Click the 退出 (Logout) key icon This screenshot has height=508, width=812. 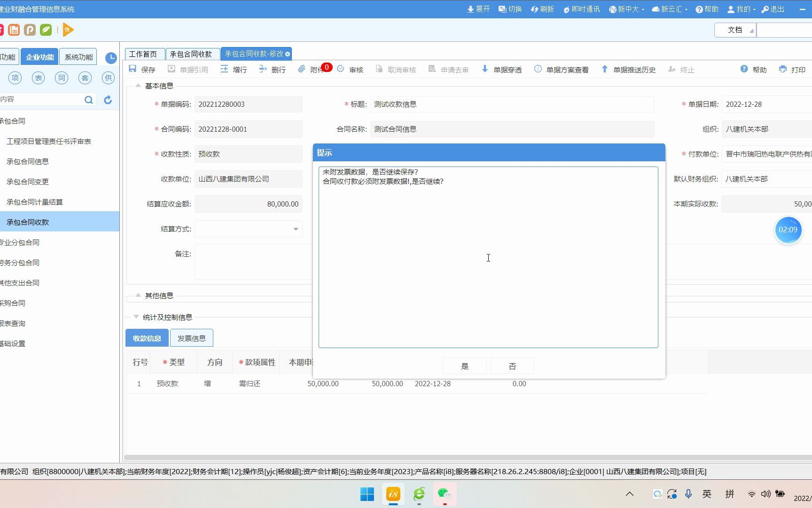point(765,9)
